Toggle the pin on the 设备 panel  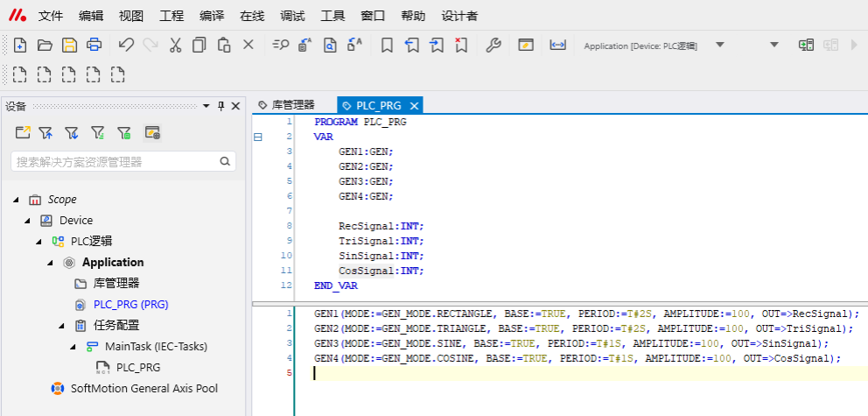click(x=220, y=106)
